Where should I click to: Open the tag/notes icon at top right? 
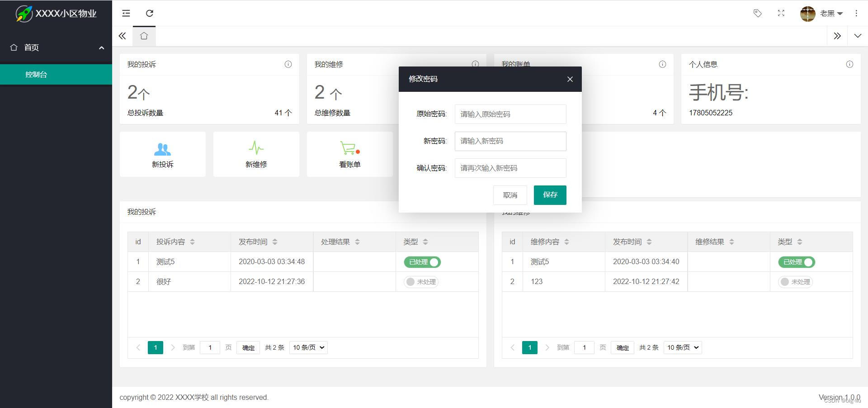(x=758, y=13)
